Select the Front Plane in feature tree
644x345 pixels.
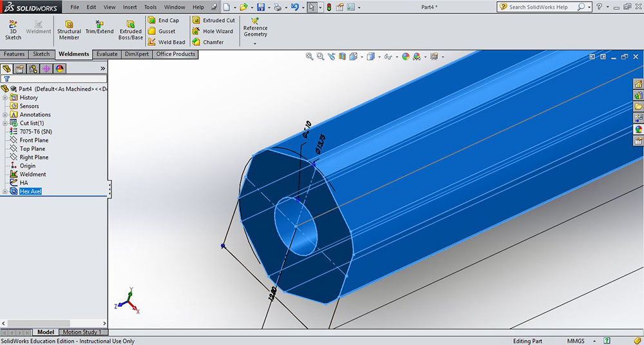coord(33,140)
